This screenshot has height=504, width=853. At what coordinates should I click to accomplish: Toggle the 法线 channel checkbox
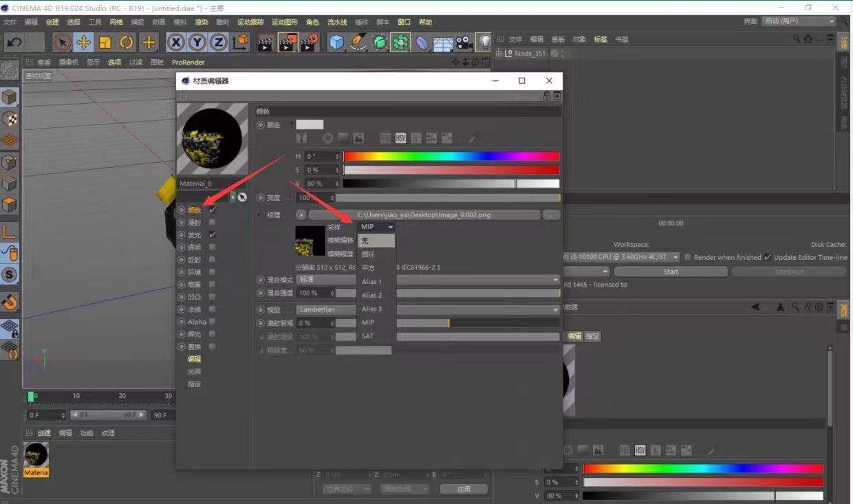(x=213, y=309)
